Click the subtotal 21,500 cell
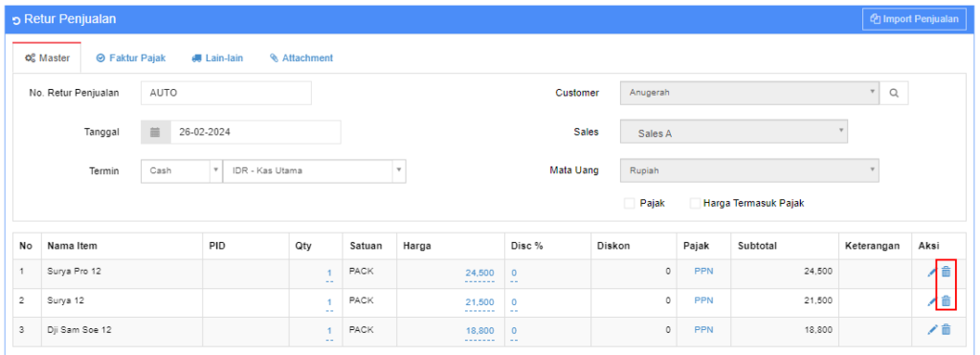The width and height of the screenshot is (980, 355). [x=785, y=303]
